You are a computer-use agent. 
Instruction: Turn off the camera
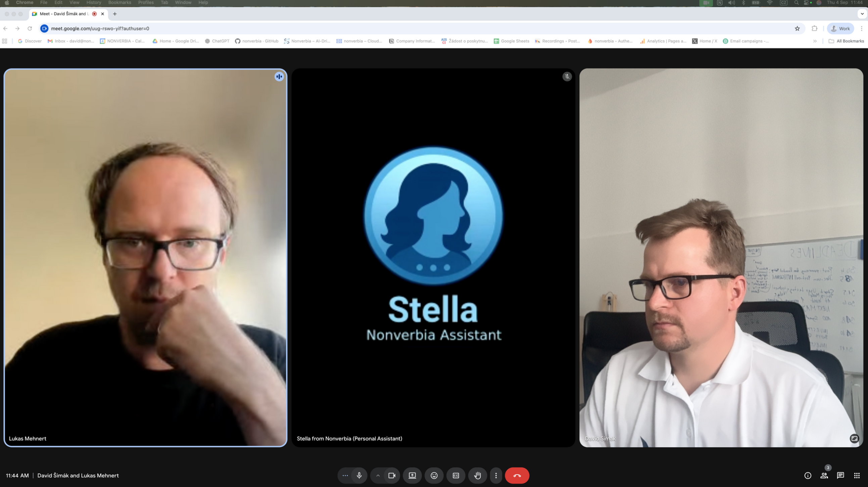click(x=392, y=476)
